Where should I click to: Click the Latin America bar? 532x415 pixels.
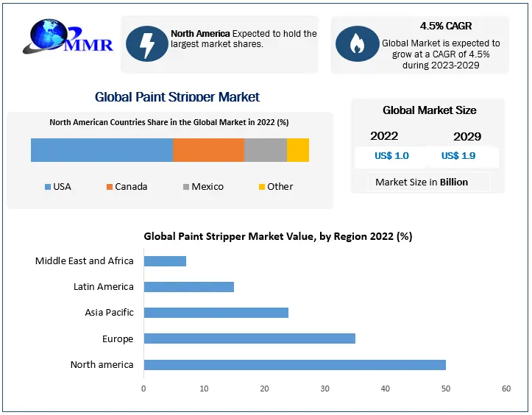(188, 287)
